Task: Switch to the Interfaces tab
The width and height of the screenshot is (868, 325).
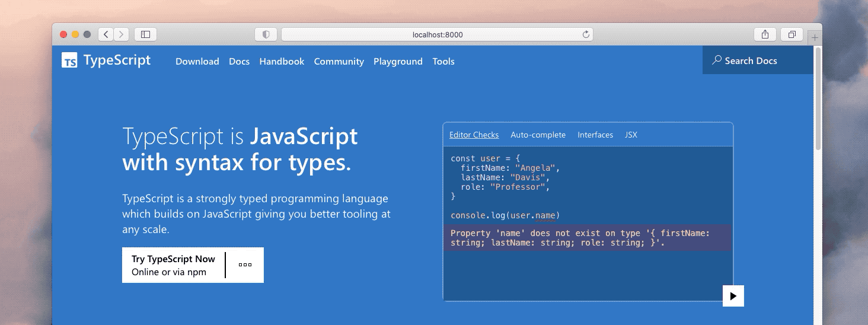Action: (595, 135)
